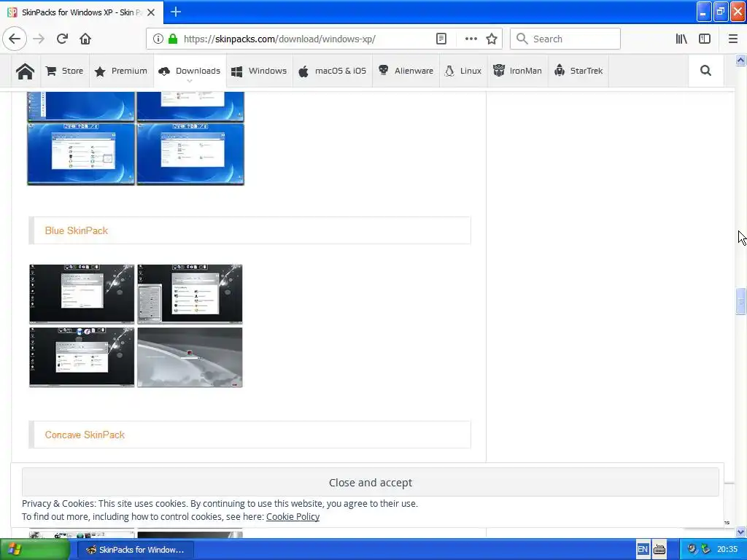Screen dimensions: 747x560
Task: Click the taskbar clock showing 20:35
Action: pyautogui.click(x=727, y=550)
